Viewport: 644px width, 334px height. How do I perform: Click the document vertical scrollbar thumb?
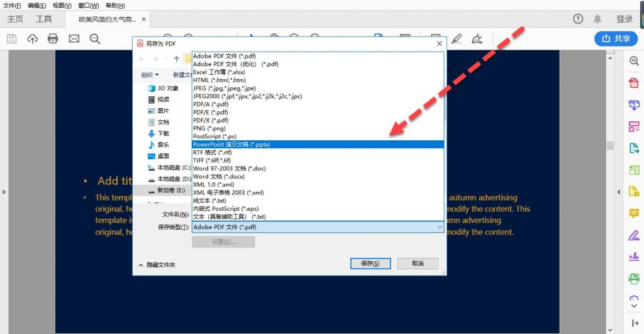pyautogui.click(x=610, y=146)
